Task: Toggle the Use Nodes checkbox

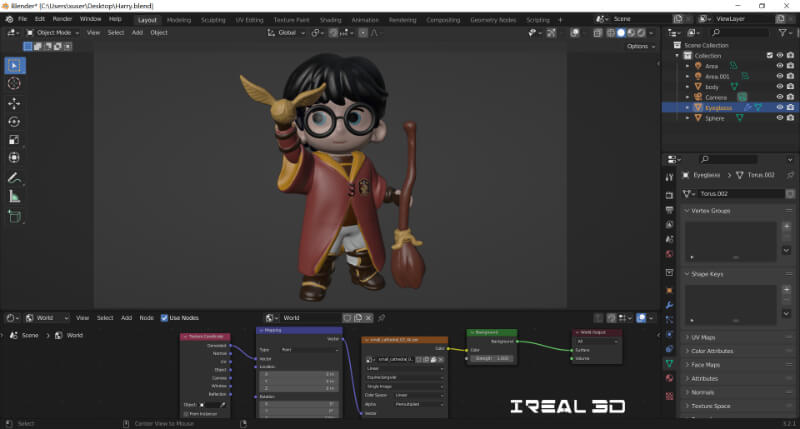Action: [x=164, y=318]
